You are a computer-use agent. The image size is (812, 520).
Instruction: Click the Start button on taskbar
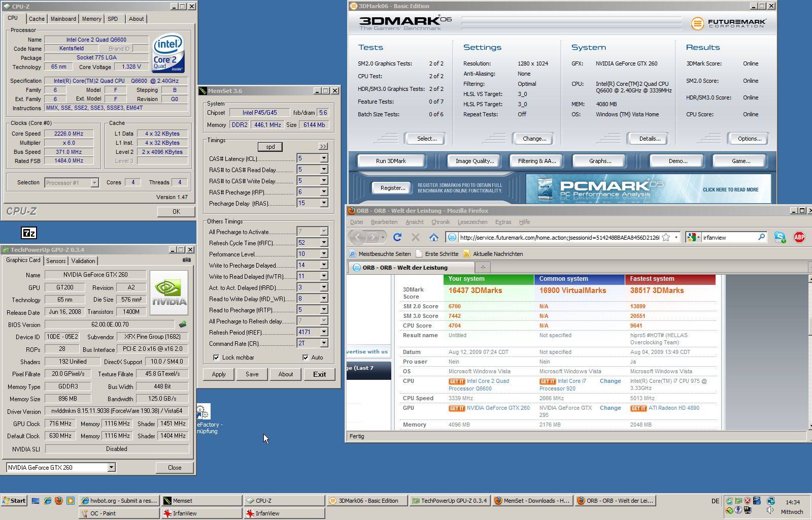tap(14, 501)
